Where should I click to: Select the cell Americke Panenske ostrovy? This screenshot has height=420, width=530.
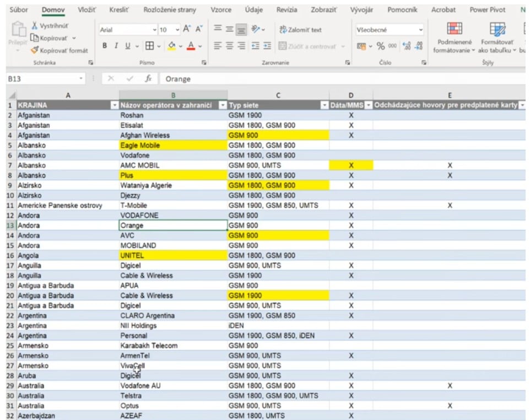tap(68, 206)
